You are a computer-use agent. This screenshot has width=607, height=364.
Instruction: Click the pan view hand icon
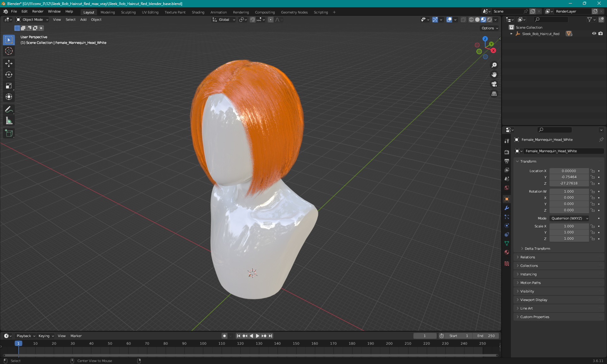click(494, 75)
